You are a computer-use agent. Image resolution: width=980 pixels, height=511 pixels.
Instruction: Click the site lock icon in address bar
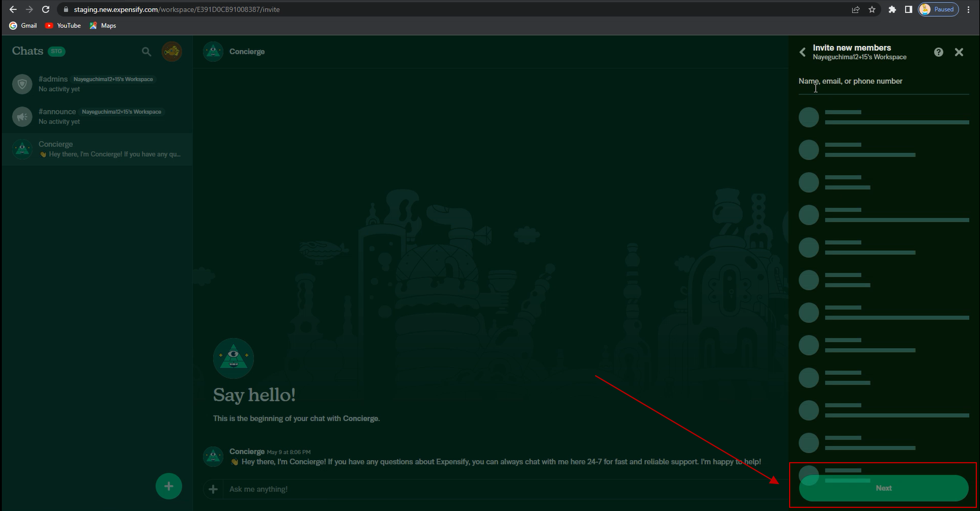[x=66, y=10]
